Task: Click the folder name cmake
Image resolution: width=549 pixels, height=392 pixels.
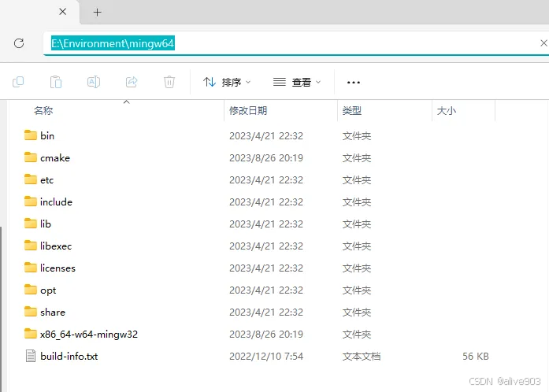Action: (x=55, y=158)
